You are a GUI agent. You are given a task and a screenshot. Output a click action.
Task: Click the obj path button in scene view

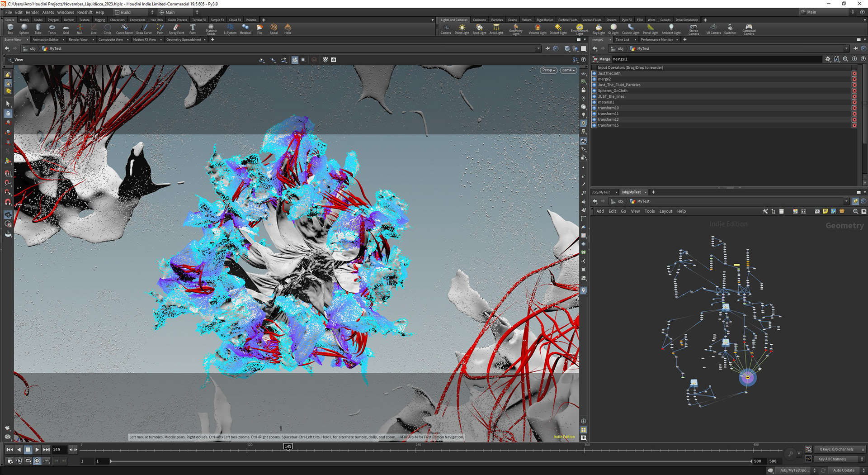click(x=30, y=48)
